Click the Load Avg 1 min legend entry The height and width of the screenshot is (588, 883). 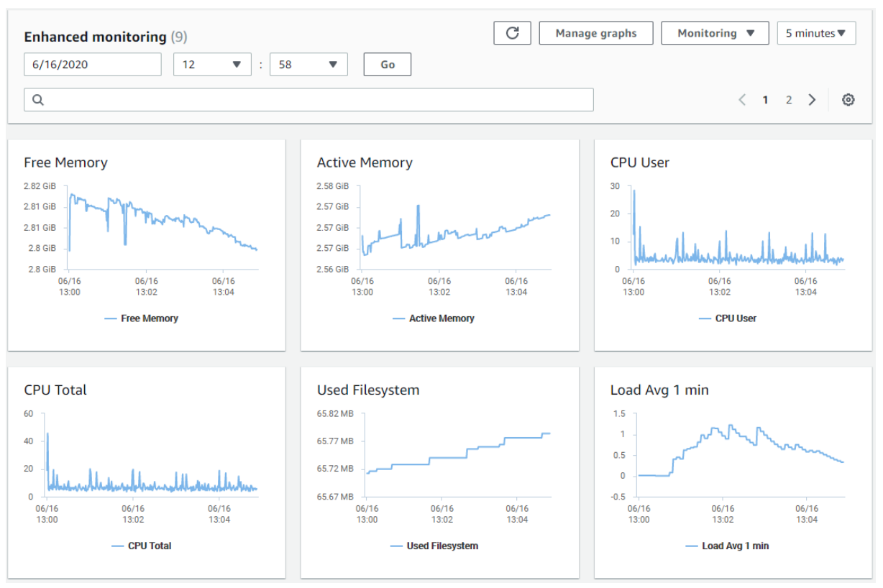click(x=727, y=546)
